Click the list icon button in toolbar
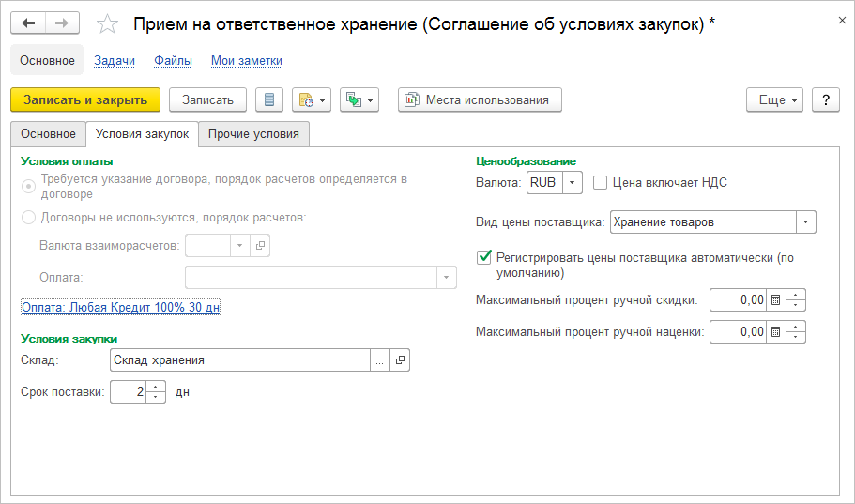The height and width of the screenshot is (504, 855). pos(269,99)
